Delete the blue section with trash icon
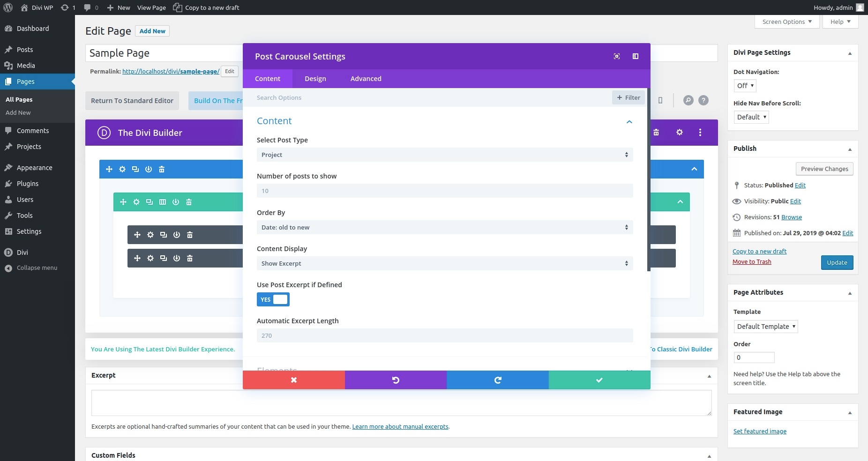868x461 pixels. (x=162, y=169)
